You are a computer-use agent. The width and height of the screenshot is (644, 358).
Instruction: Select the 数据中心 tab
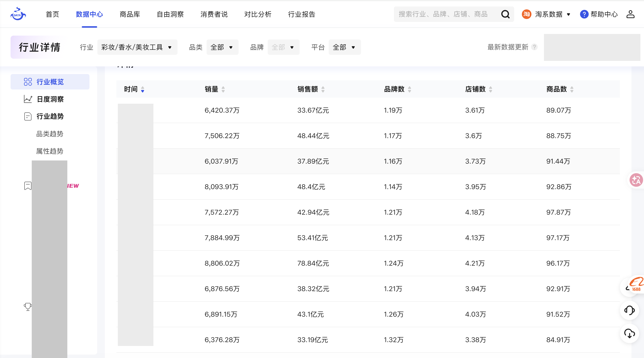coord(89,14)
